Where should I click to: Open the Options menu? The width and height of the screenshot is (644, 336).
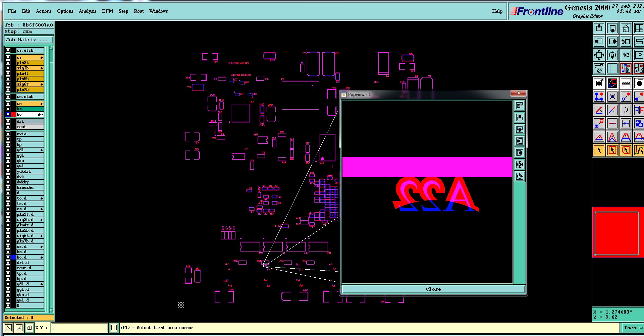click(x=65, y=11)
